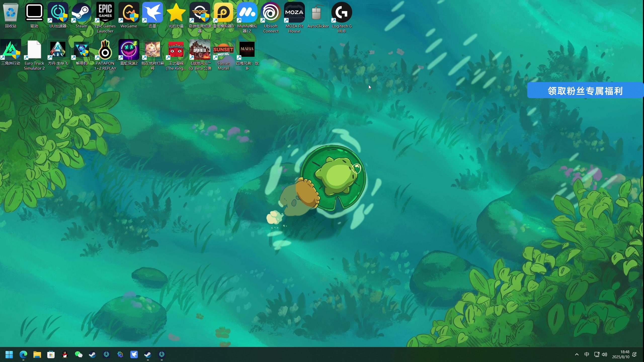644x362 pixels.
Task: Expand the hidden system tray icons chevron
Action: point(577,354)
